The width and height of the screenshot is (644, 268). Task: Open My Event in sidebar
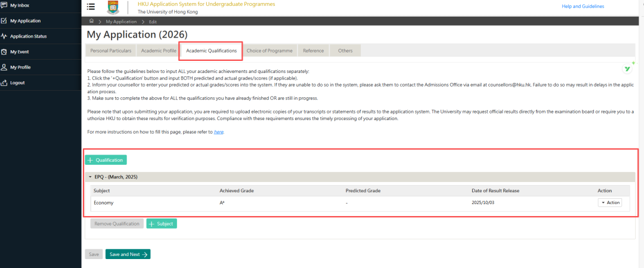[x=20, y=52]
